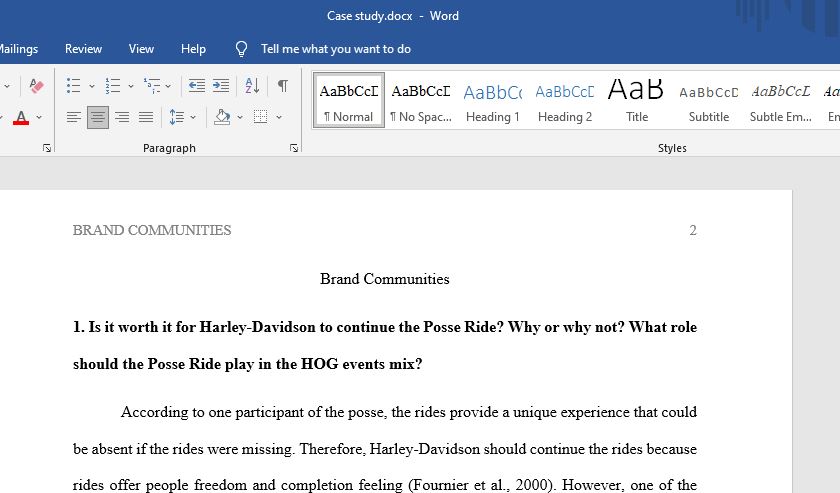Open the font color dropdown arrow
This screenshot has width=840, height=493.
[39, 117]
